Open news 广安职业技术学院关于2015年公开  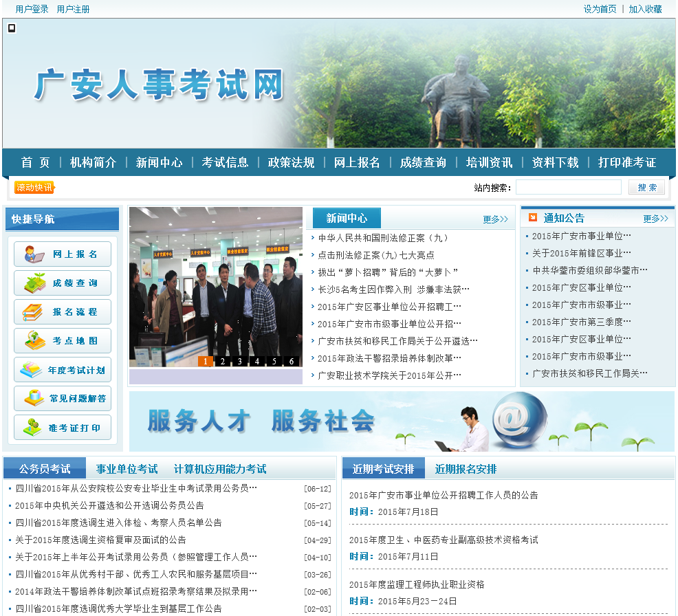pos(390,375)
